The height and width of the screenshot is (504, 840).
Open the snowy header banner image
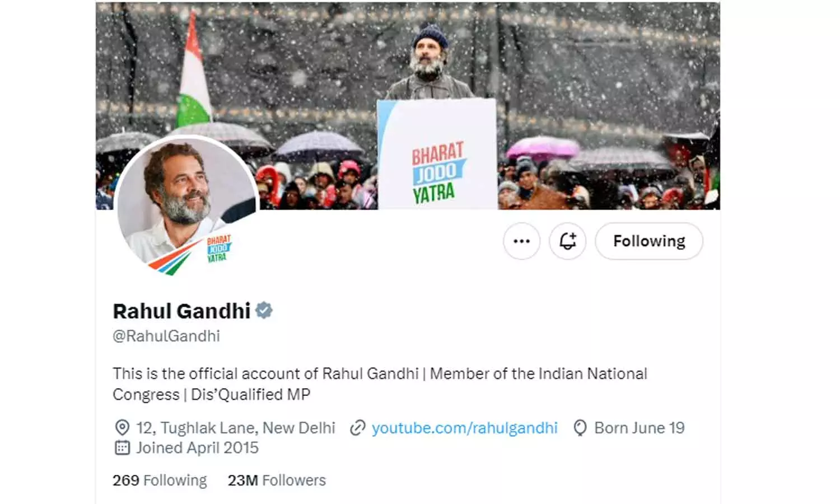click(408, 106)
